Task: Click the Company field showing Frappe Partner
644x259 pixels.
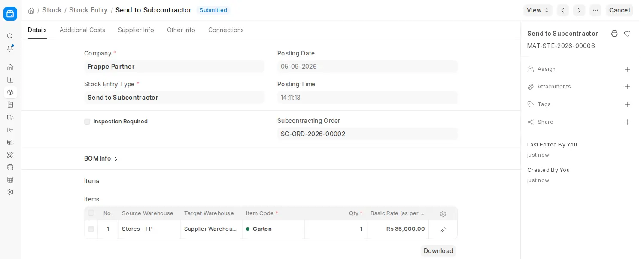Action: click(174, 67)
